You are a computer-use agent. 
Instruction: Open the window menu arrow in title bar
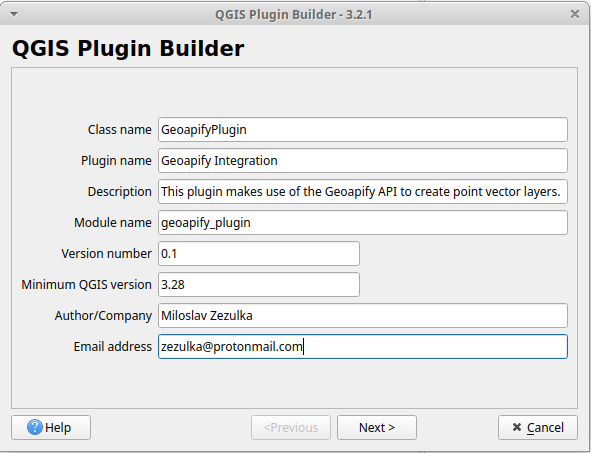(14, 14)
